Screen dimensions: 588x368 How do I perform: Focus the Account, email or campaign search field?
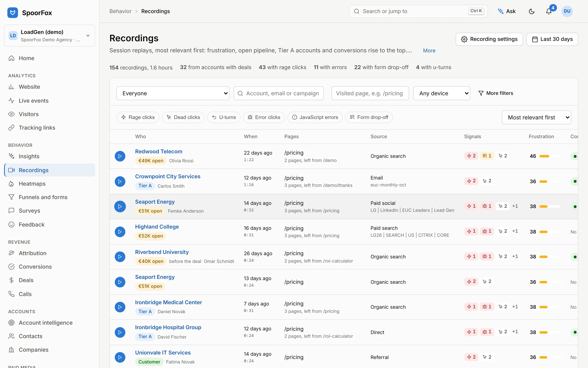(x=278, y=93)
